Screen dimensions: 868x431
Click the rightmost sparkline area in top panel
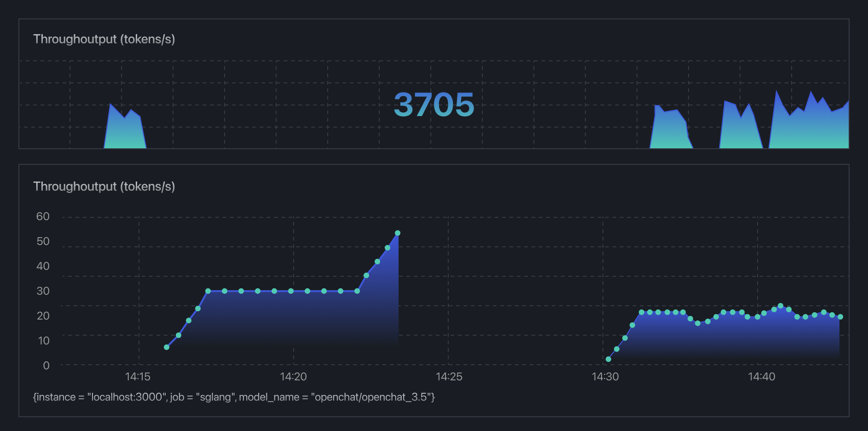[810, 127]
